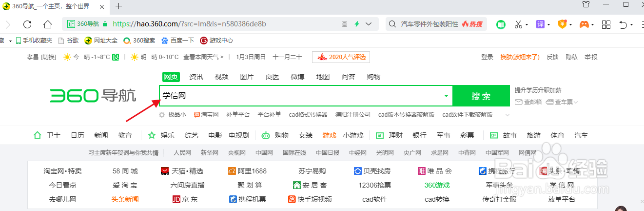The height and width of the screenshot is (211, 644).
Task: Reload the current page
Action: (x=27, y=24)
